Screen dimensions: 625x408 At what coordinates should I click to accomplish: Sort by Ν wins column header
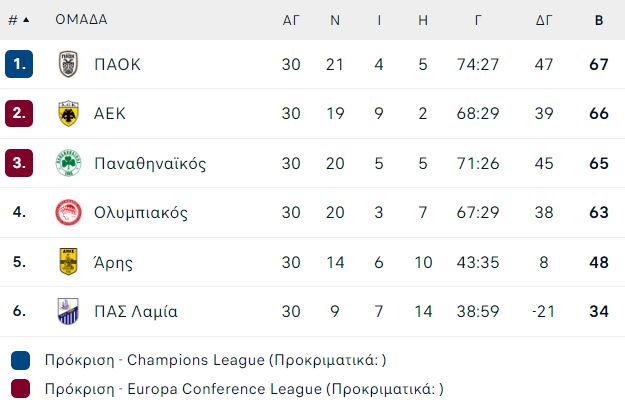[x=335, y=20]
